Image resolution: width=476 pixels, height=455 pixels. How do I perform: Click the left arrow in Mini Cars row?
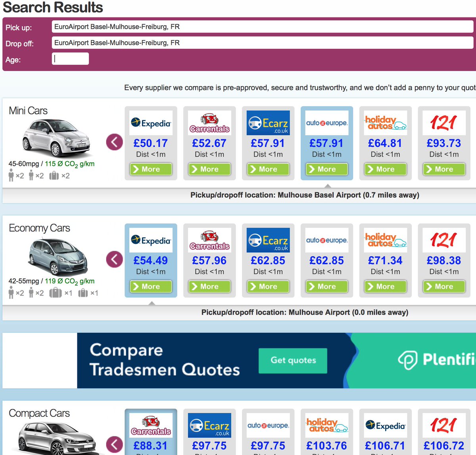[114, 142]
